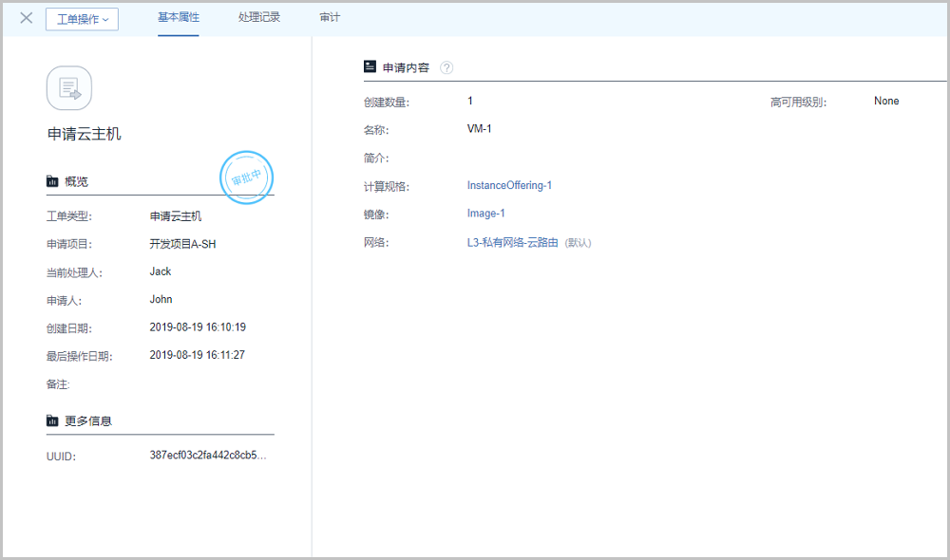Click the 更多信息 section icon
Image resolution: width=950 pixels, height=560 pixels.
(x=52, y=420)
